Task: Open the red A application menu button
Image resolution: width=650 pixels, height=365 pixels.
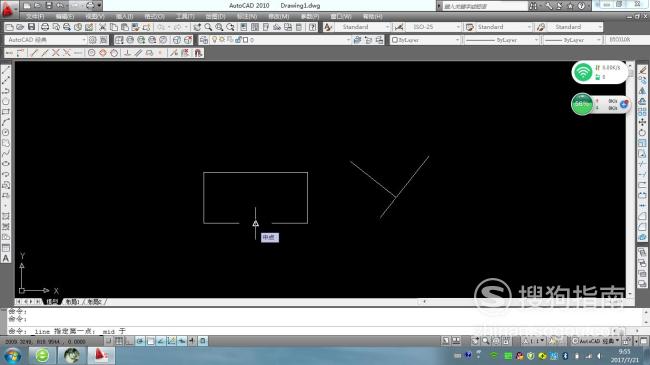Action: 9,8
